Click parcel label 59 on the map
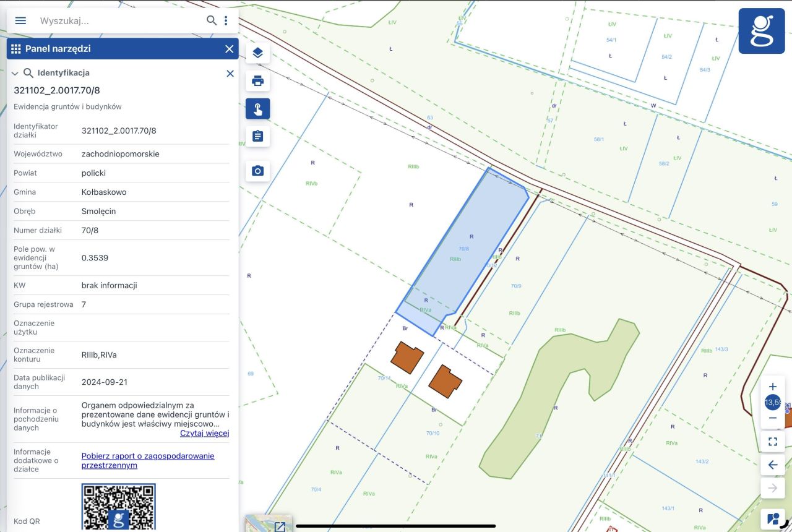Viewport: 792px width, 532px height. click(774, 204)
